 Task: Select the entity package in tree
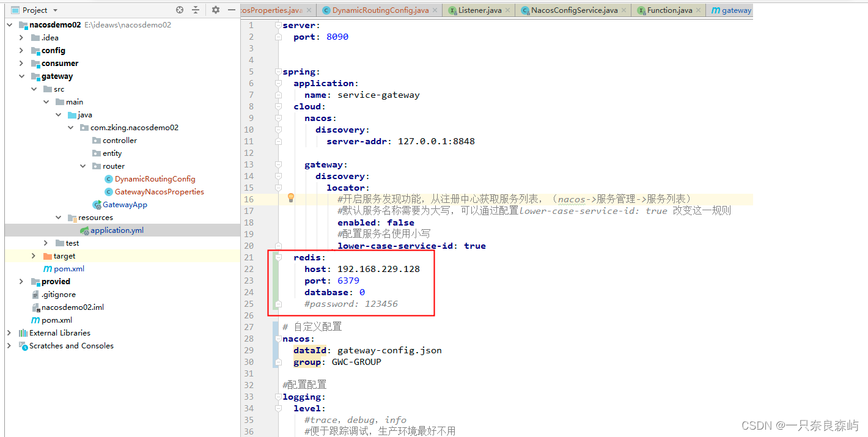tap(112, 153)
